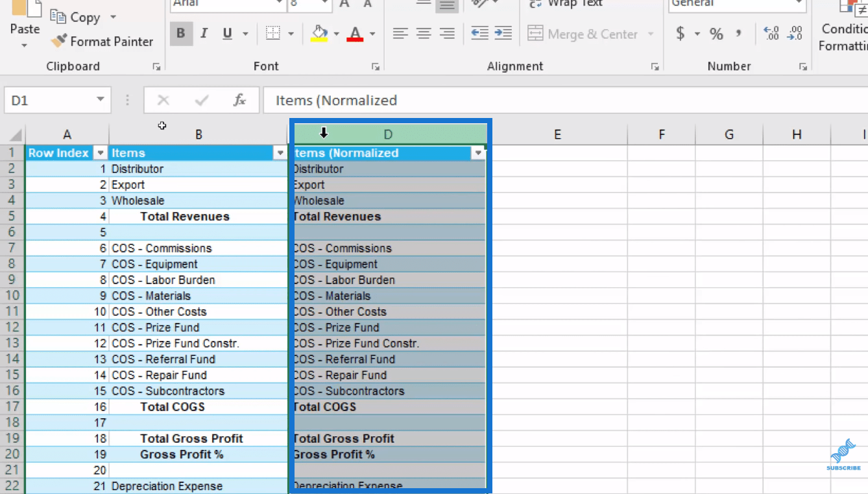Viewport: 868px width, 494px height.
Task: Expand the Merge & Center dropdown arrow
Action: (650, 34)
